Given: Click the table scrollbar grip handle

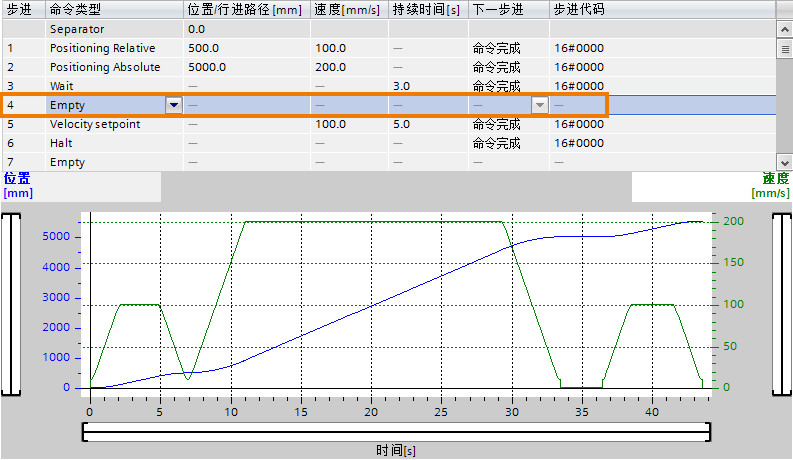Looking at the screenshot, I should tap(784, 49).
